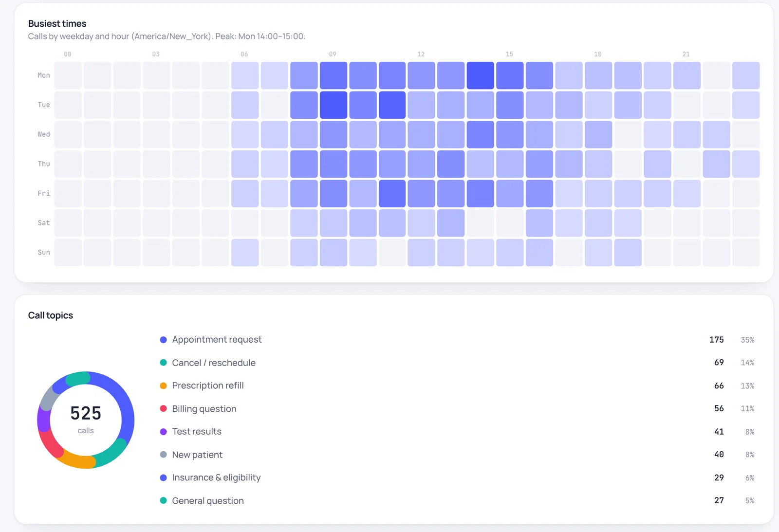The height and width of the screenshot is (532, 779).
Task: Select the "New patient" topic label
Action: (197, 455)
